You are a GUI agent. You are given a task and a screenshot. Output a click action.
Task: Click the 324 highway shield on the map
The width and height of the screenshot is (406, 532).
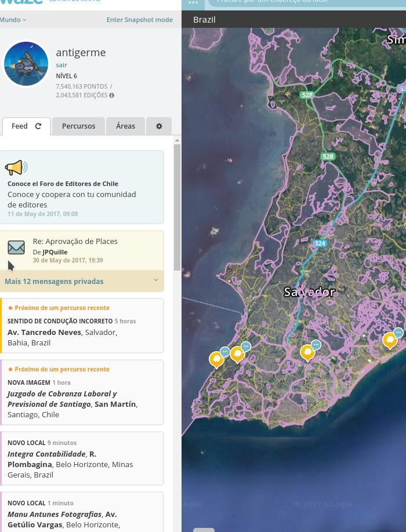[320, 243]
